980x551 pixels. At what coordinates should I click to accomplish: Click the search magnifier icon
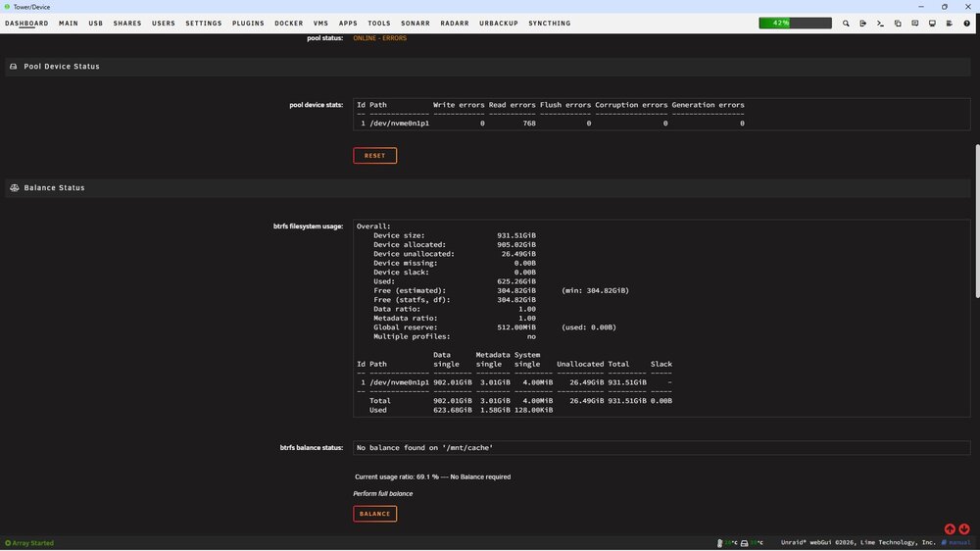[846, 24]
